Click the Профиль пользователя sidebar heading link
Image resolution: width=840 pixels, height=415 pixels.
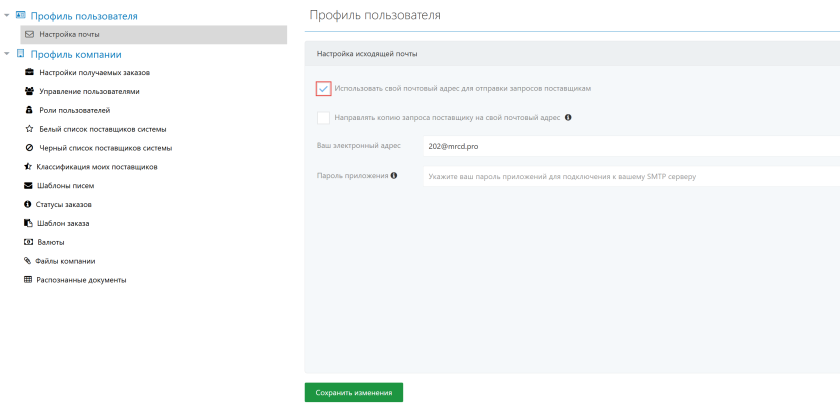coord(84,16)
